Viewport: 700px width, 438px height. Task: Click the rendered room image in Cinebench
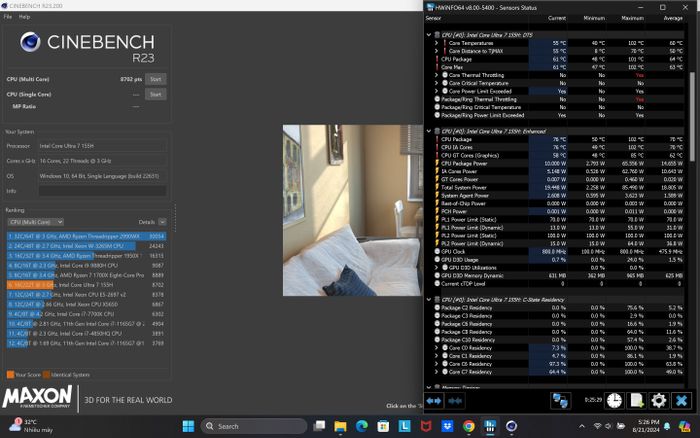(x=352, y=210)
